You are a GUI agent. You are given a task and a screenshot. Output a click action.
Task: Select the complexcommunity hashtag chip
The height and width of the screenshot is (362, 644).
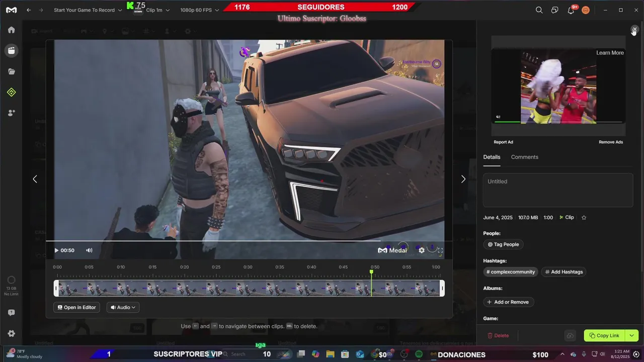(x=511, y=272)
